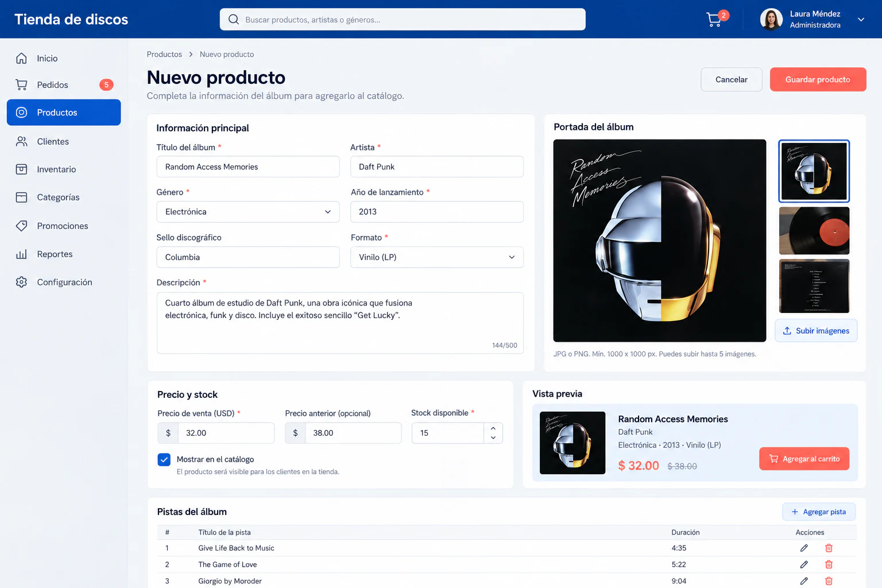
Task: Click Subir imágenes upload button
Action: 816,331
